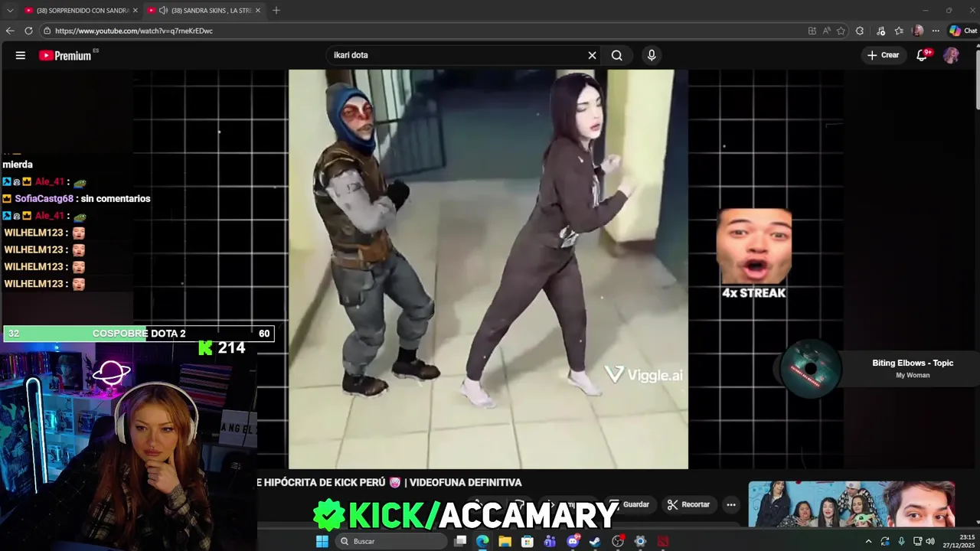This screenshot has height=551, width=980.
Task: Mute tab via speaker icon on tab
Action: point(163,10)
